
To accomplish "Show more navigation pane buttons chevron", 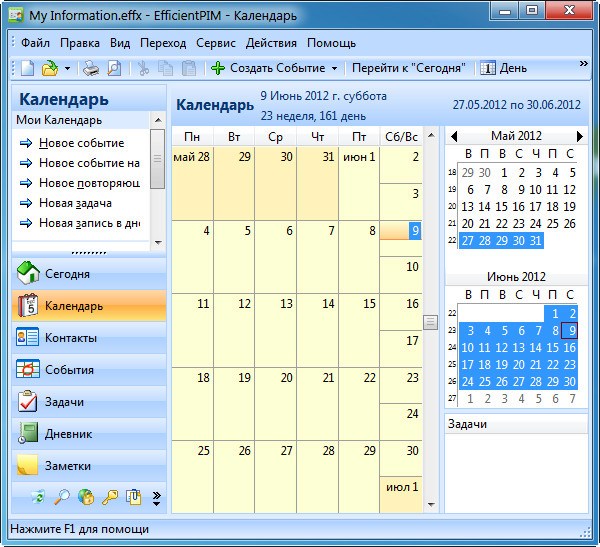I will pos(156,496).
